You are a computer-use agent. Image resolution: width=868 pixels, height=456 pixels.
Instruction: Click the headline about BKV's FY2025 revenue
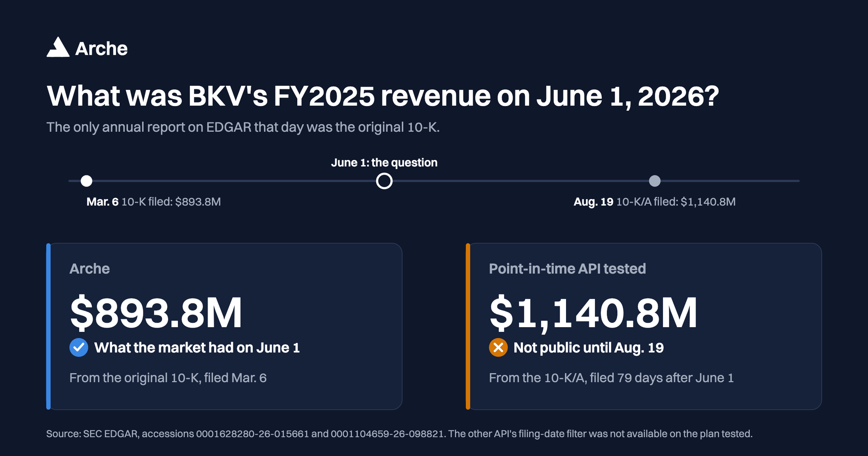383,96
